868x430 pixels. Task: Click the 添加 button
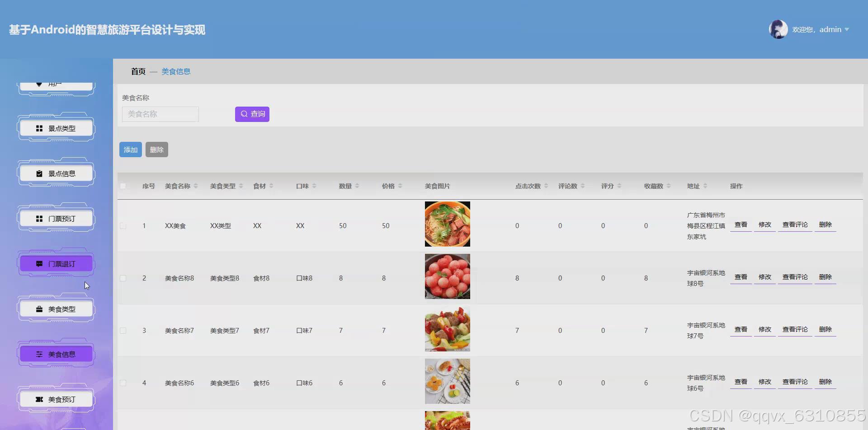131,150
